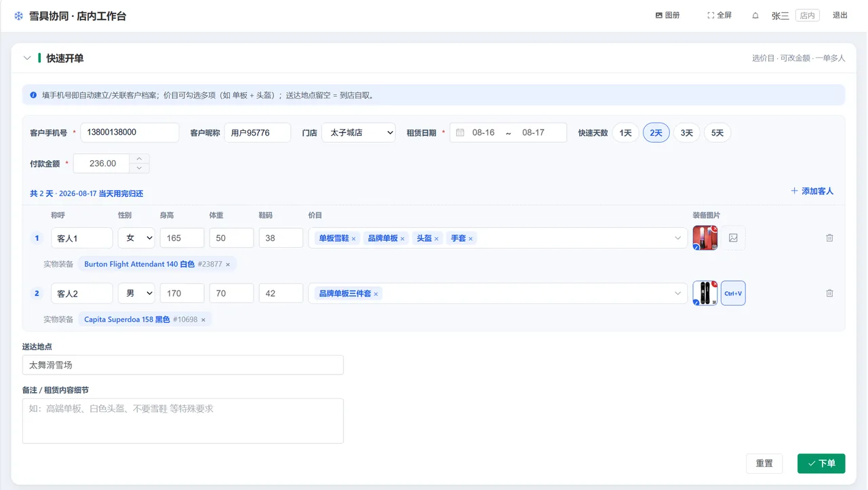This screenshot has width=868, height=490.
Task: Remove the 头盔 price tag
Action: click(436, 239)
